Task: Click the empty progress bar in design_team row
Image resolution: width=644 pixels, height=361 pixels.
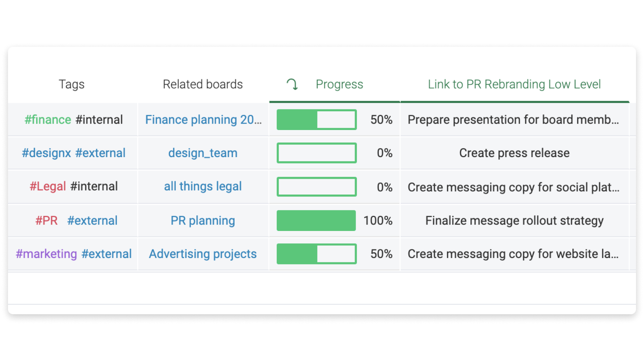Action: coord(316,153)
